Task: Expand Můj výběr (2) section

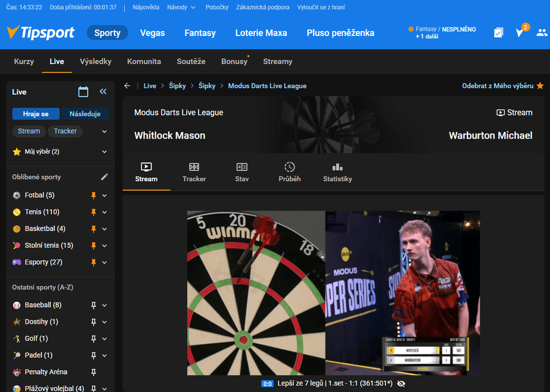Action: 104,151
